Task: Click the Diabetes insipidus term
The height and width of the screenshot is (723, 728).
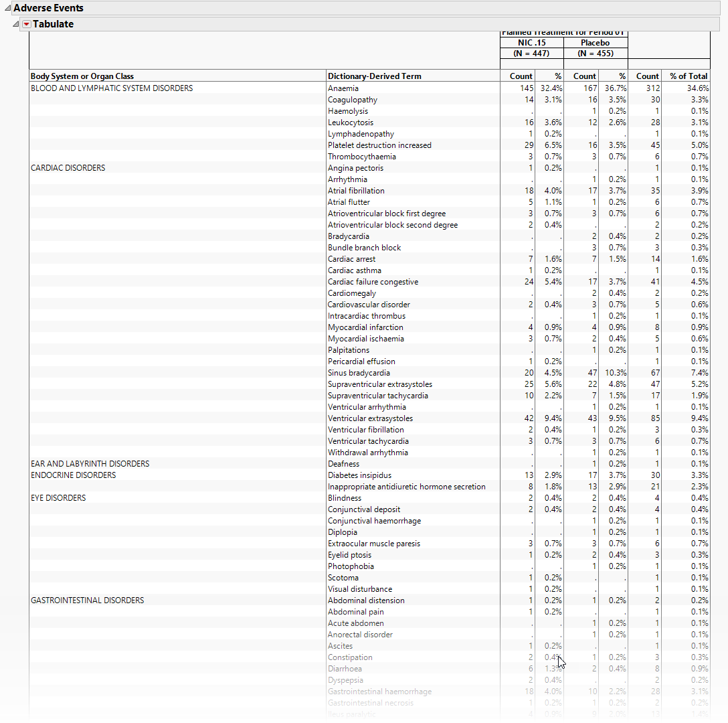Action: pyautogui.click(x=359, y=475)
